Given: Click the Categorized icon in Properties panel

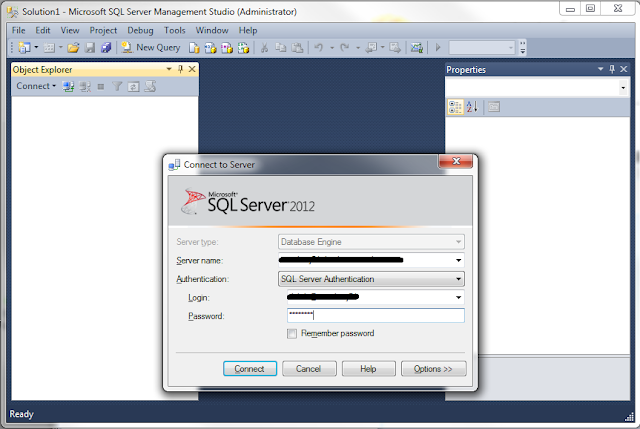Looking at the screenshot, I should [455, 107].
